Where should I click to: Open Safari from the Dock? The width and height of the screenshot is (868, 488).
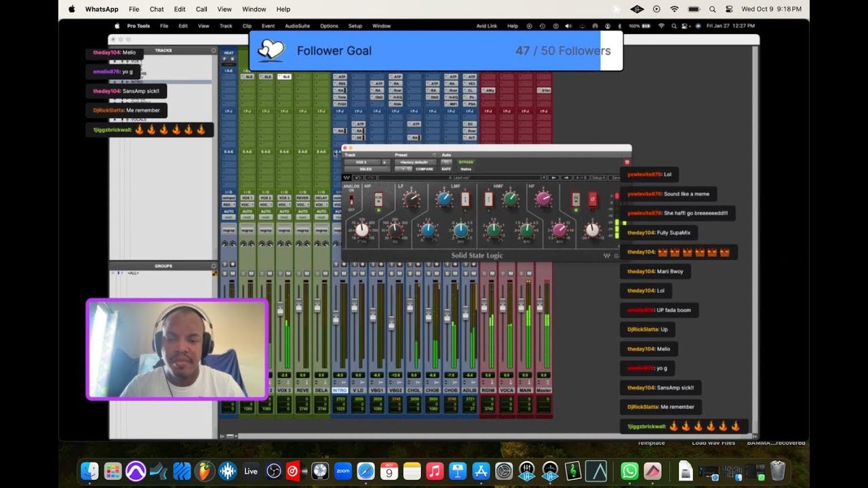pos(366,471)
